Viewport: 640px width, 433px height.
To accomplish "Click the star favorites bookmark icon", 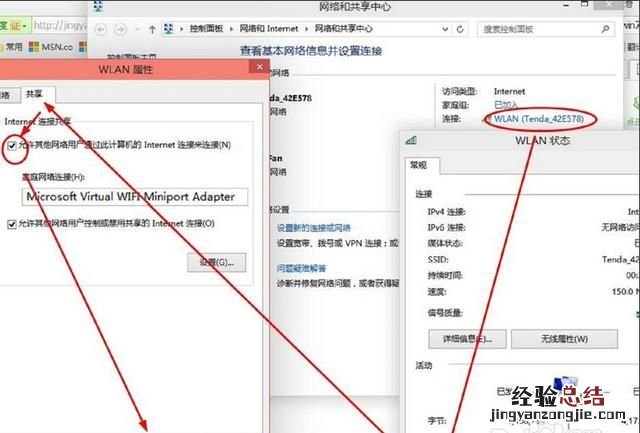I will pyautogui.click(x=7, y=46).
